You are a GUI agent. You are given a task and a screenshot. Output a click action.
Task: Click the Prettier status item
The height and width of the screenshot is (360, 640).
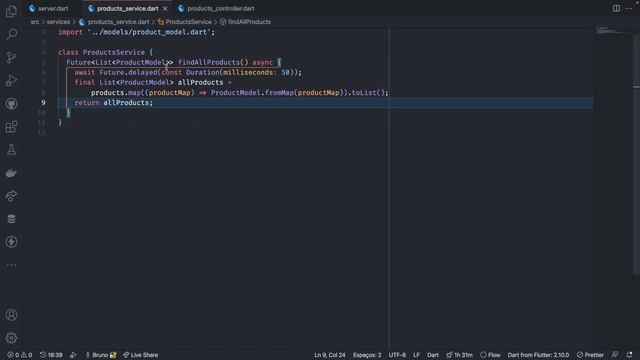pyautogui.click(x=590, y=355)
